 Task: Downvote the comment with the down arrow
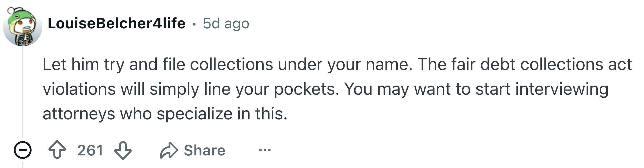click(x=123, y=150)
